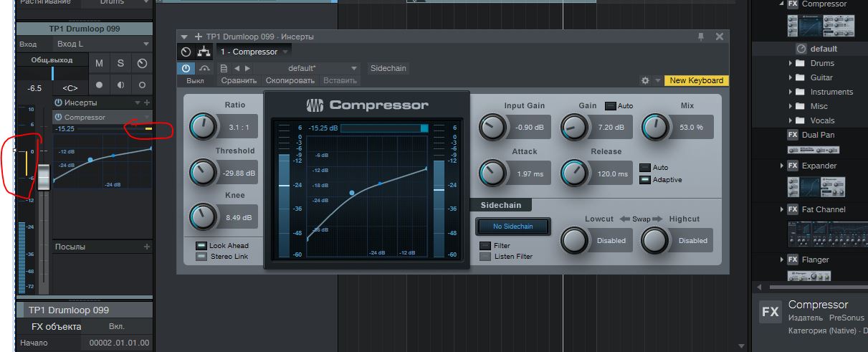
Task: Click the yellow New Keyboard label
Action: [697, 80]
